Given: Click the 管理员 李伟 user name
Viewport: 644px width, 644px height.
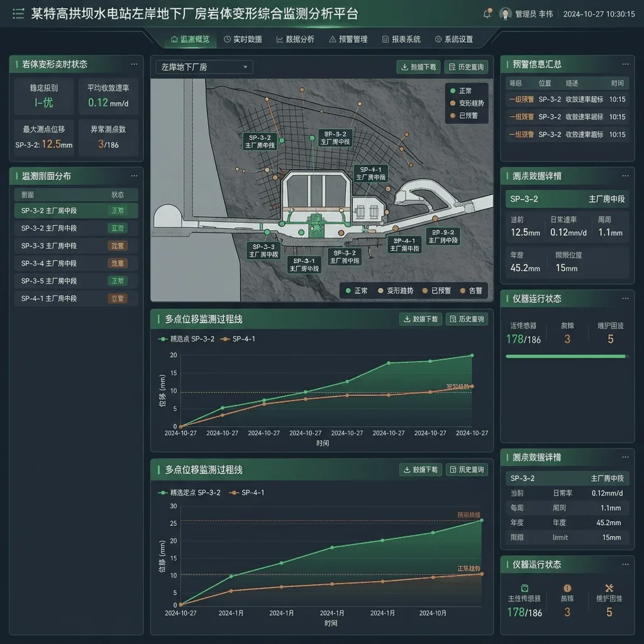Looking at the screenshot, I should point(534,14).
